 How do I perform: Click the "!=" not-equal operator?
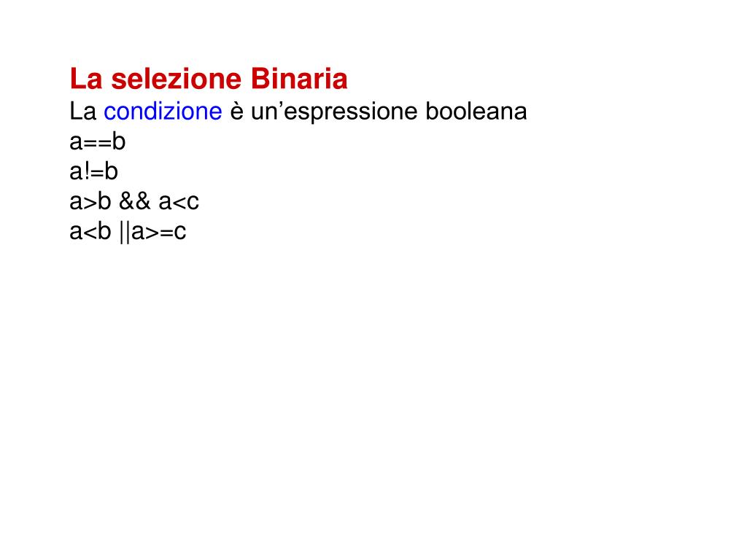pos(96,171)
